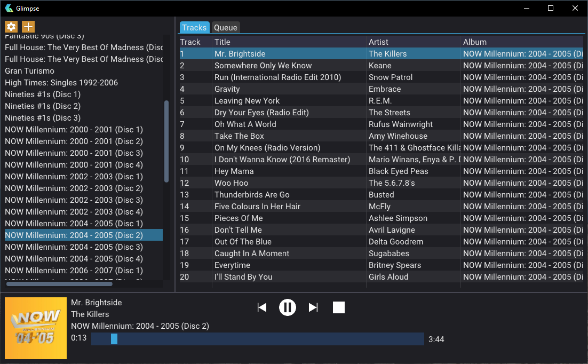Click the playback progress bar track
588x364 pixels.
point(258,339)
